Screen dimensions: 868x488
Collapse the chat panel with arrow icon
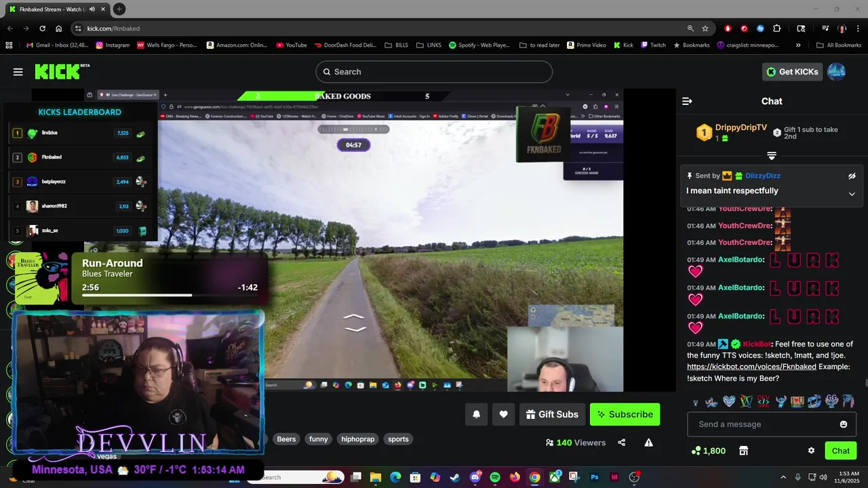687,101
